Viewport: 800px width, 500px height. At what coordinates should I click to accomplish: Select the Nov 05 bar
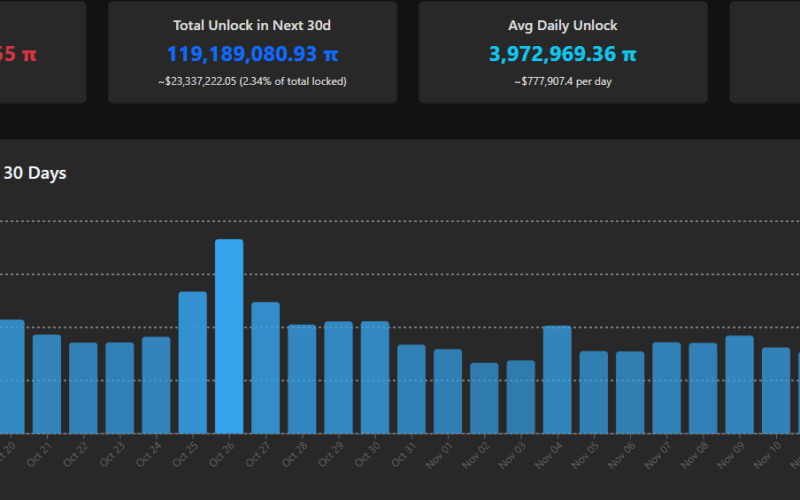[593, 391]
